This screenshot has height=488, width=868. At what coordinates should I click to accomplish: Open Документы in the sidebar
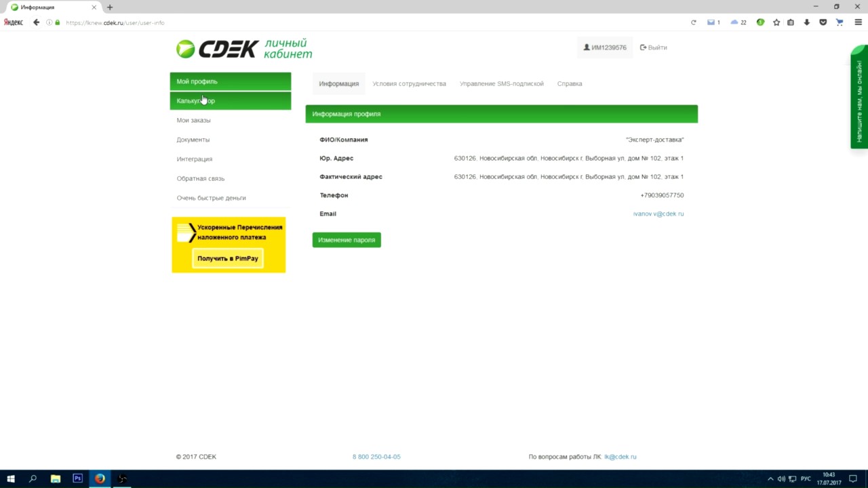point(231,140)
